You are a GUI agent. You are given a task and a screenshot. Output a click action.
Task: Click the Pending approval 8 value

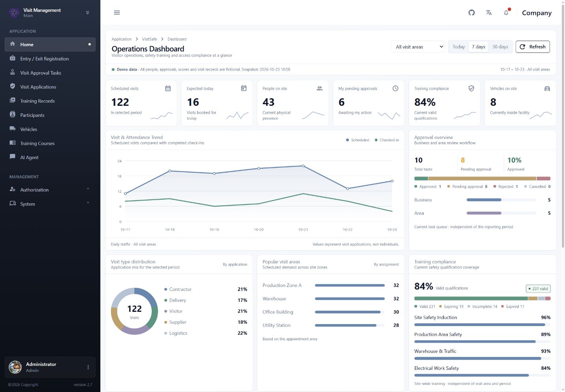point(463,160)
